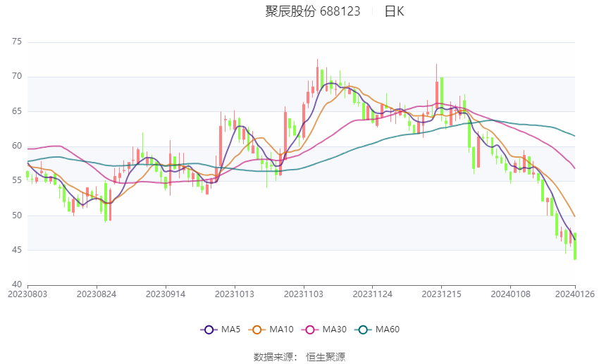Click the 数据来源 恒生聚源 source text
599x364 pixels.
(299, 357)
